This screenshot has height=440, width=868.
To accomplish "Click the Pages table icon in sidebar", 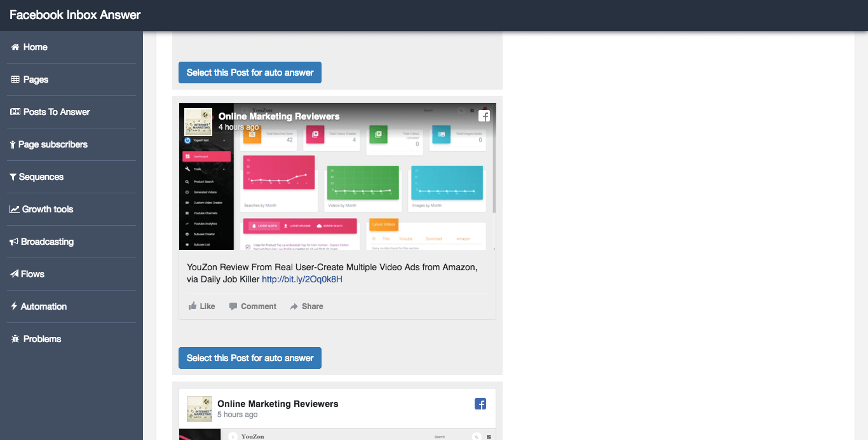I will pyautogui.click(x=15, y=79).
